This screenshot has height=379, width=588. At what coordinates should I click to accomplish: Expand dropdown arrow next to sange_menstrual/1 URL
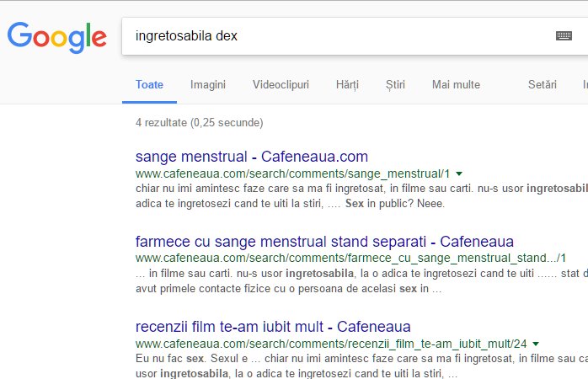[x=459, y=173]
